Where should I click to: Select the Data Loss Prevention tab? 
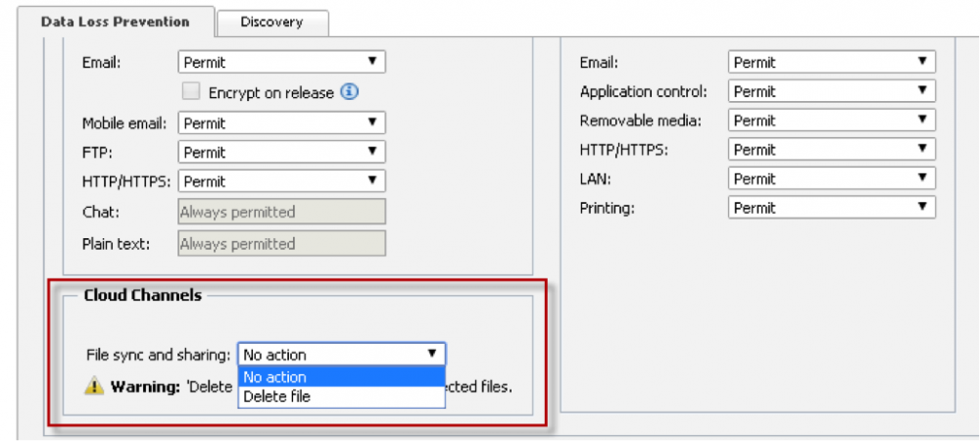(115, 21)
